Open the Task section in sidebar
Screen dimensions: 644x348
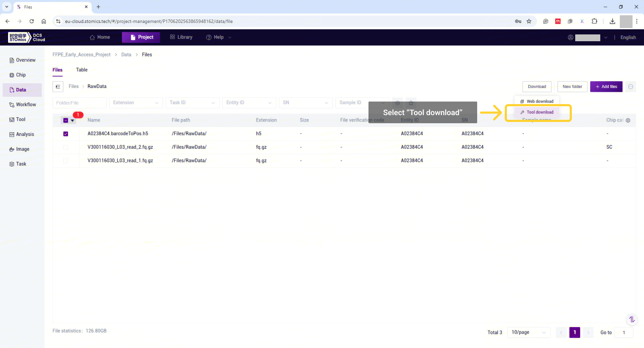pos(21,164)
